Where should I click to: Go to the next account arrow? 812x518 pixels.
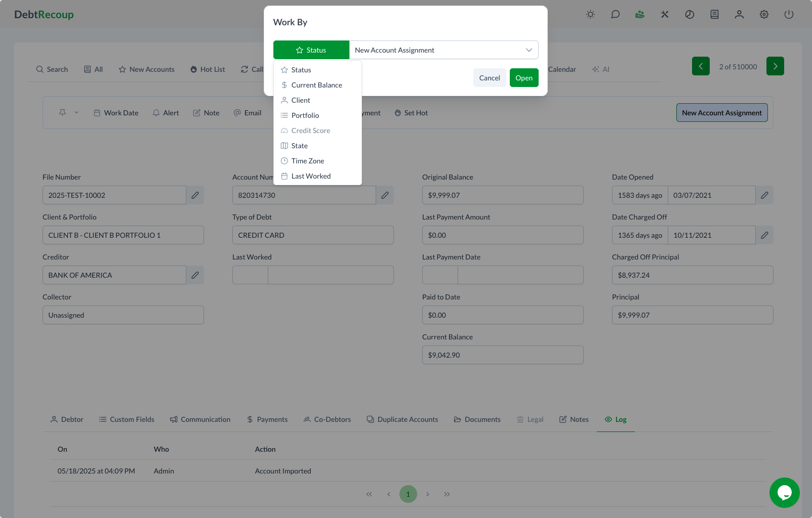coord(775,66)
